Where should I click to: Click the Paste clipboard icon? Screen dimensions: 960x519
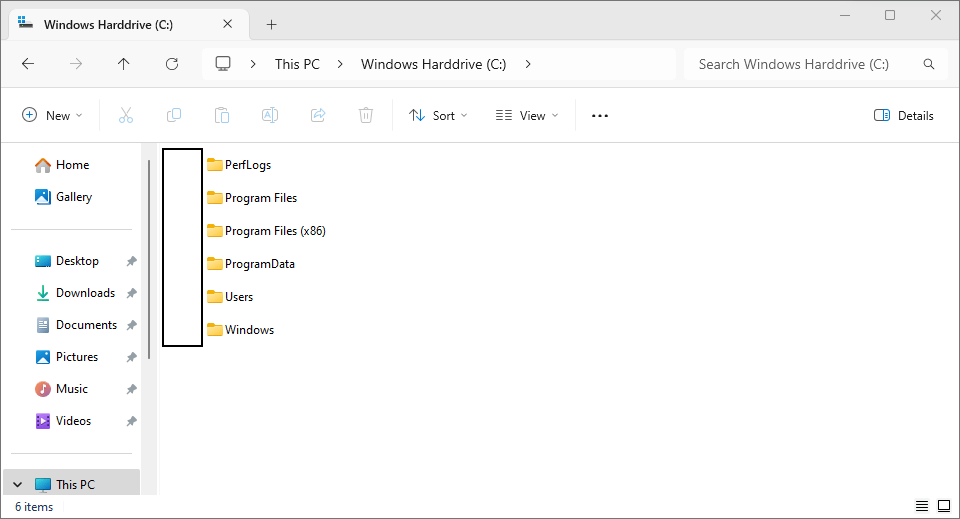(222, 115)
